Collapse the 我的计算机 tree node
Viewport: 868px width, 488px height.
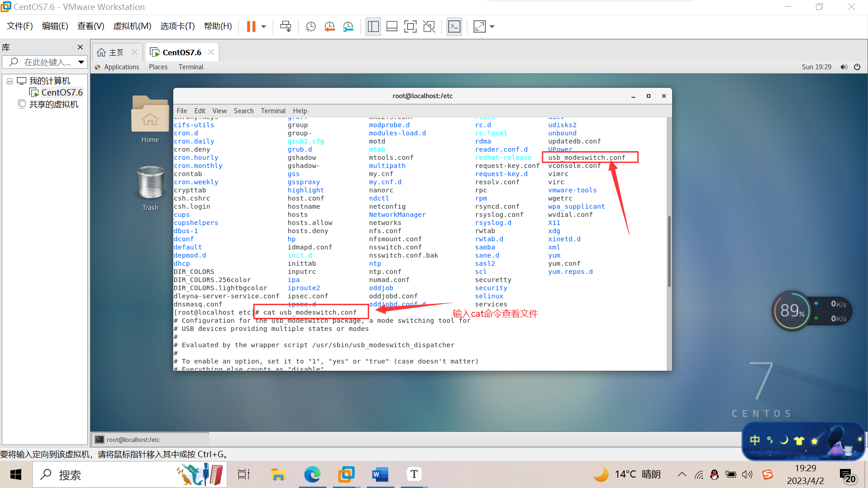pyautogui.click(x=9, y=81)
